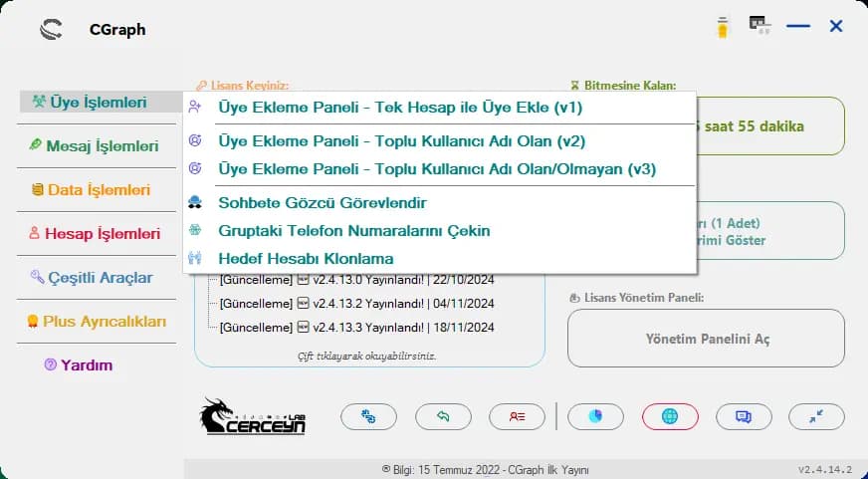Viewport: 868px width, 479px height.
Task: Click the window layout icon beside the minimize button
Action: tap(760, 25)
